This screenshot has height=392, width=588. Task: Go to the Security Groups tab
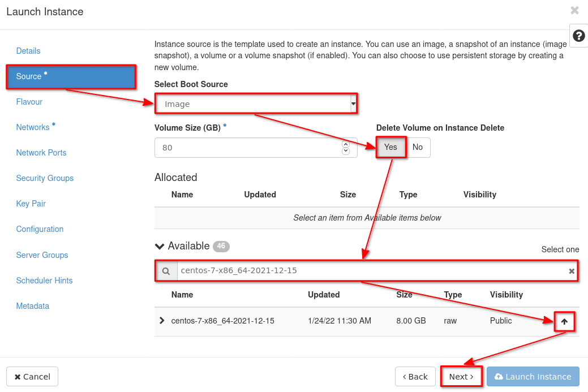click(x=45, y=178)
